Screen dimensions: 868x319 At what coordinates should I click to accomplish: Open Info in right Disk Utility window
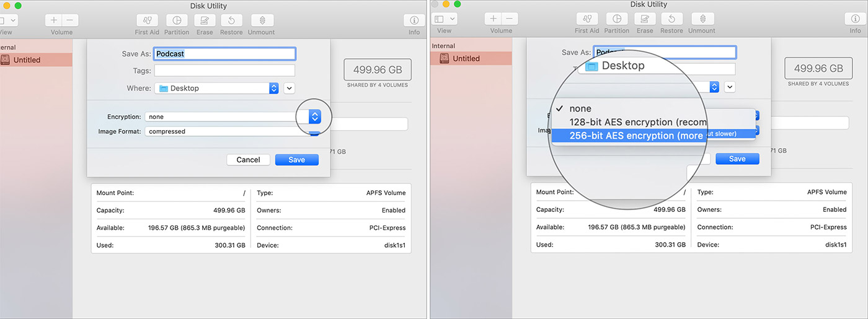856,19
